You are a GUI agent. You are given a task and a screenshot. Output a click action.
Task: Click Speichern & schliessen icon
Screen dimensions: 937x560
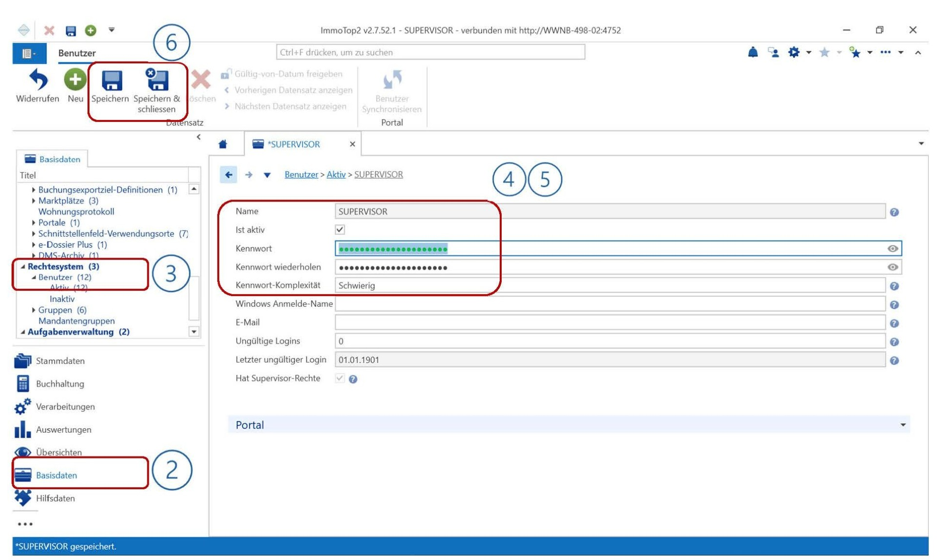click(157, 80)
